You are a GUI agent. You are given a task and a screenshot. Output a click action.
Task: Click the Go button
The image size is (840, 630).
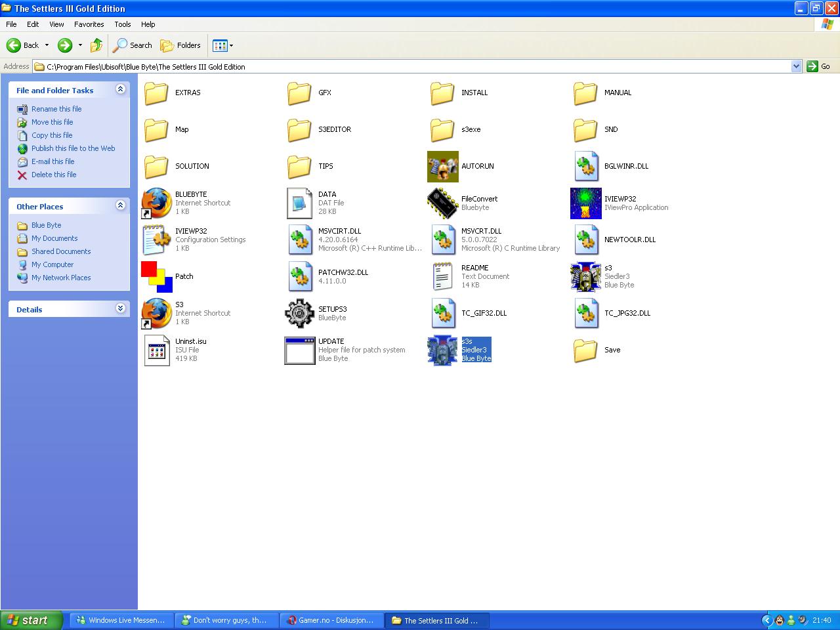point(818,66)
